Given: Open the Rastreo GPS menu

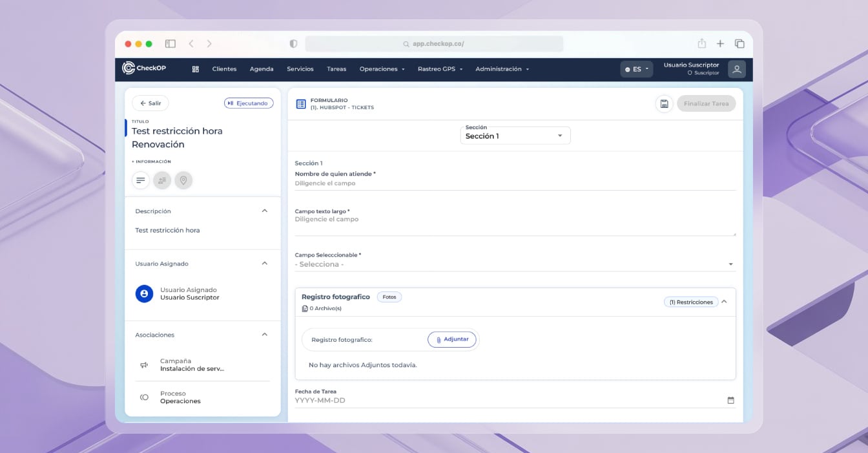Looking at the screenshot, I should point(440,69).
